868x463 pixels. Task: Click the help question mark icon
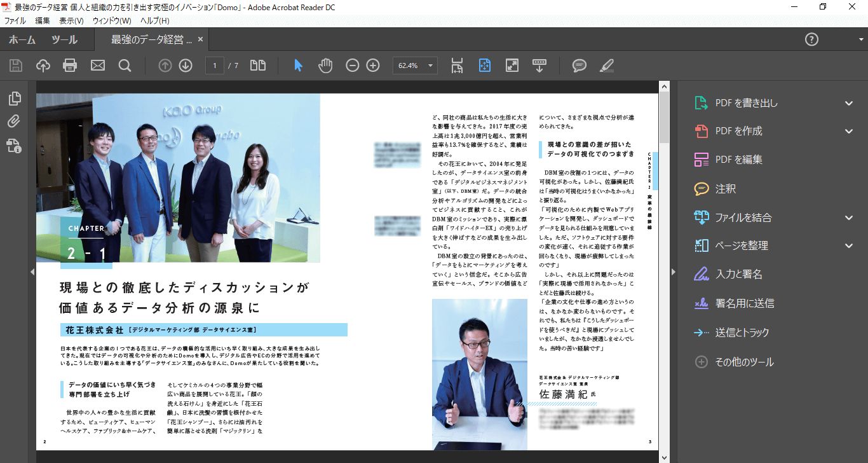point(811,39)
